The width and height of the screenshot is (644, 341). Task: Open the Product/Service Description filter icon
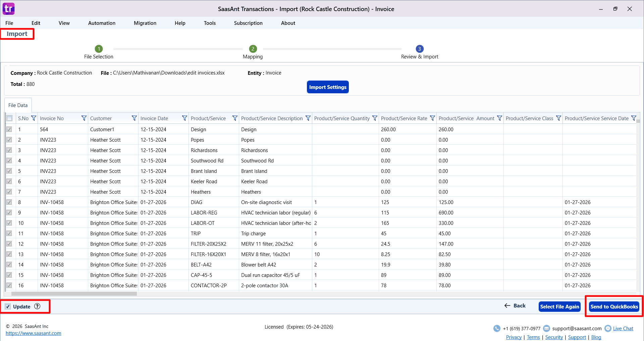click(x=308, y=118)
